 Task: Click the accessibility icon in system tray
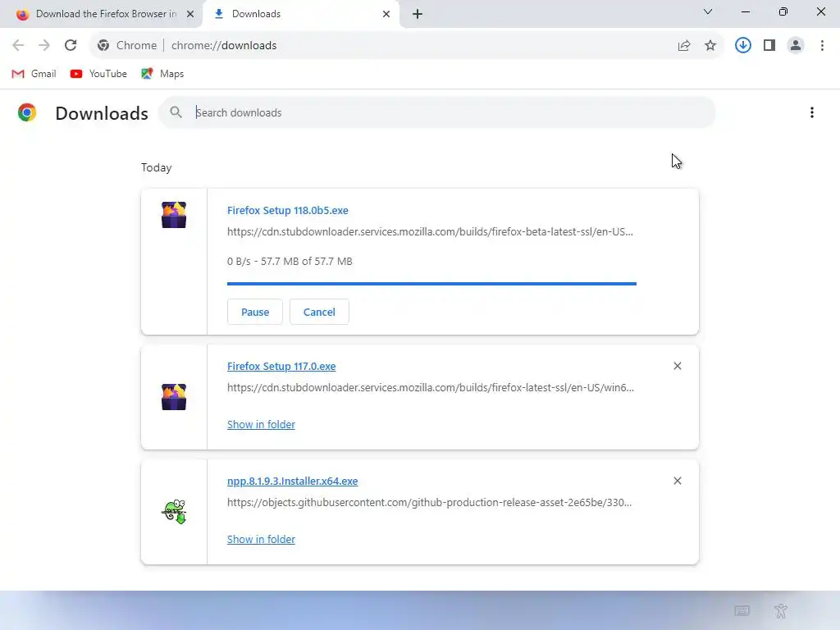(x=781, y=610)
